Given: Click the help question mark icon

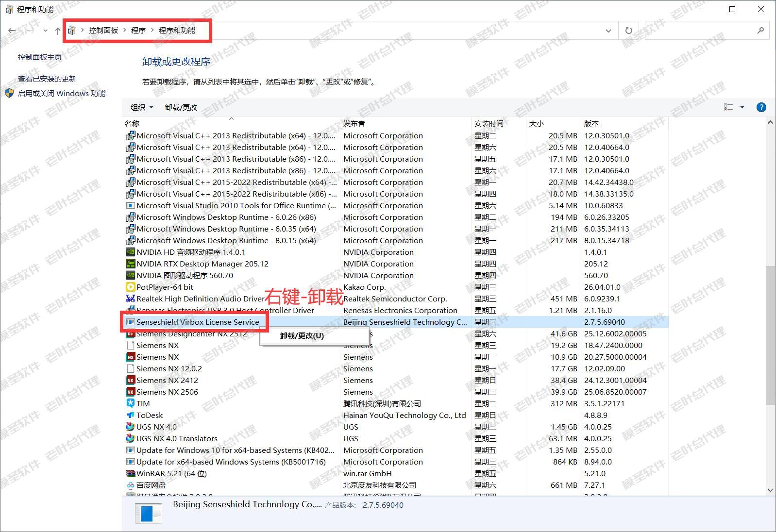Looking at the screenshot, I should [x=761, y=107].
